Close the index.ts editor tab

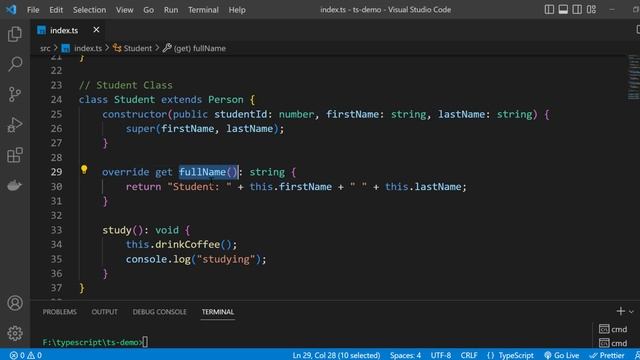click(x=96, y=30)
